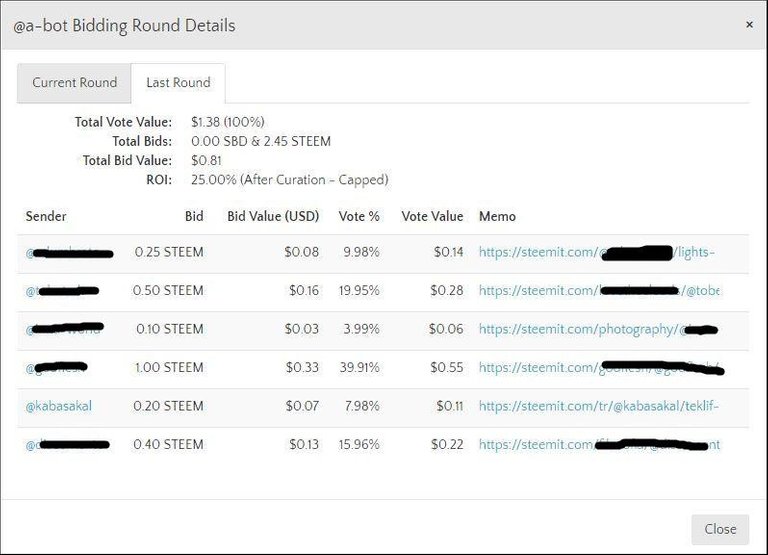Click the $0.55 vote value
The height and width of the screenshot is (555, 768).
[x=447, y=367]
